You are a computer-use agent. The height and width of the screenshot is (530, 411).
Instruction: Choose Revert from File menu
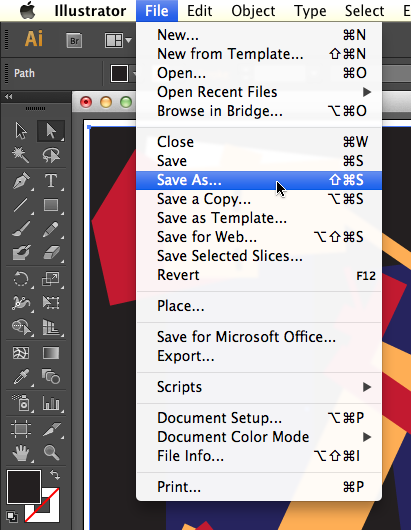259,275
